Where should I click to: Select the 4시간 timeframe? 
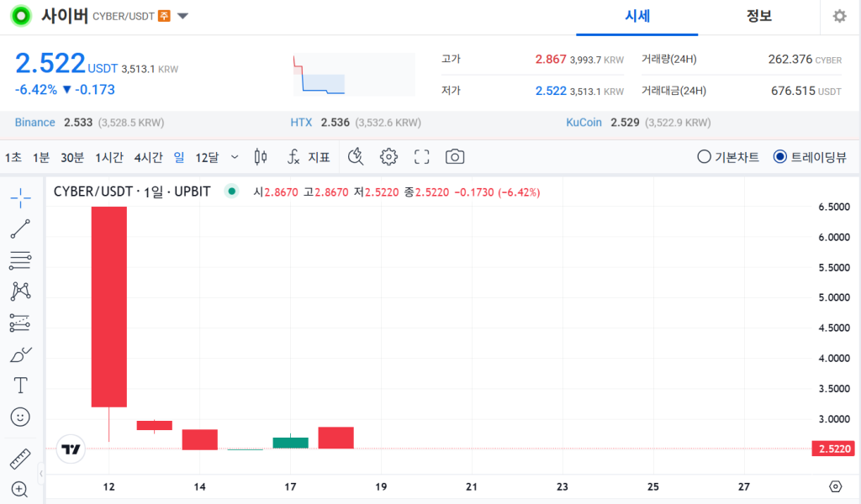click(148, 157)
